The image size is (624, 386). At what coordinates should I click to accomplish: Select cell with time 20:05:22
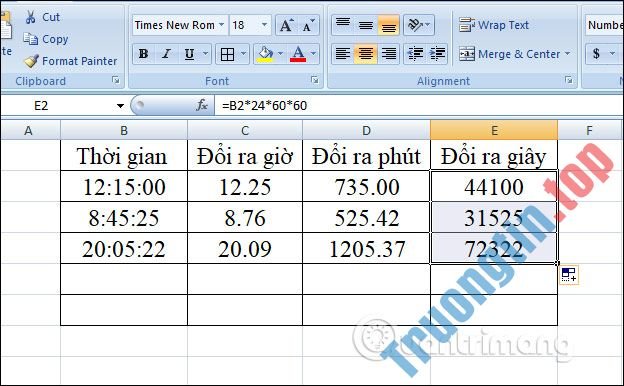click(x=124, y=249)
